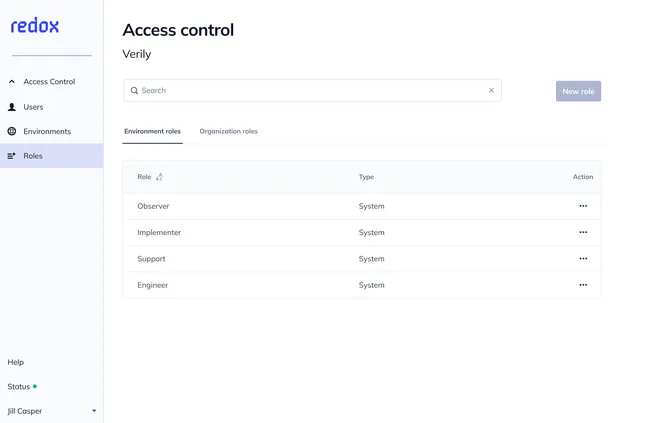Clear search with the X icon
Screen dimensions: 645x423
tap(491, 90)
